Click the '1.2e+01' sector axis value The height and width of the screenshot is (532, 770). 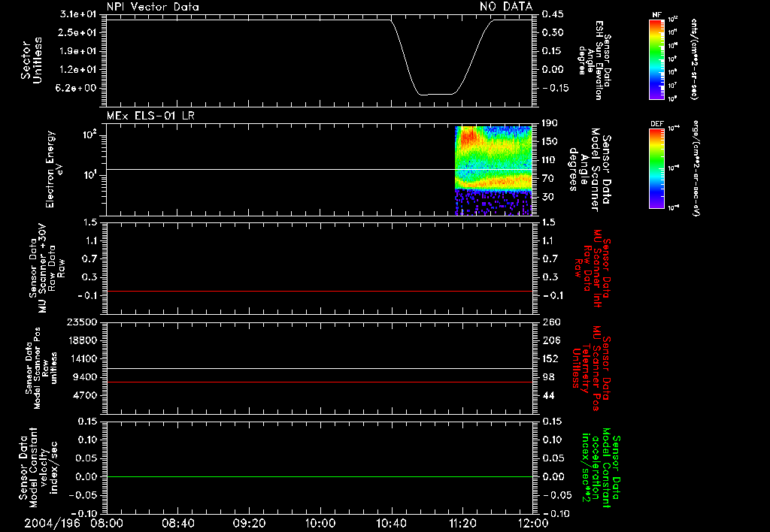[x=78, y=70]
